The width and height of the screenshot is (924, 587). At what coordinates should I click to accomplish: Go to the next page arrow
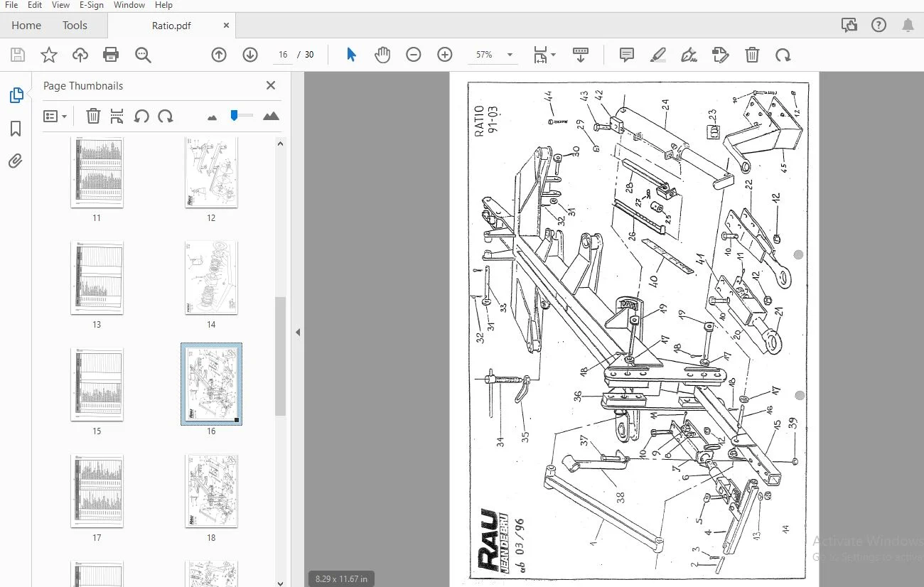tap(250, 55)
